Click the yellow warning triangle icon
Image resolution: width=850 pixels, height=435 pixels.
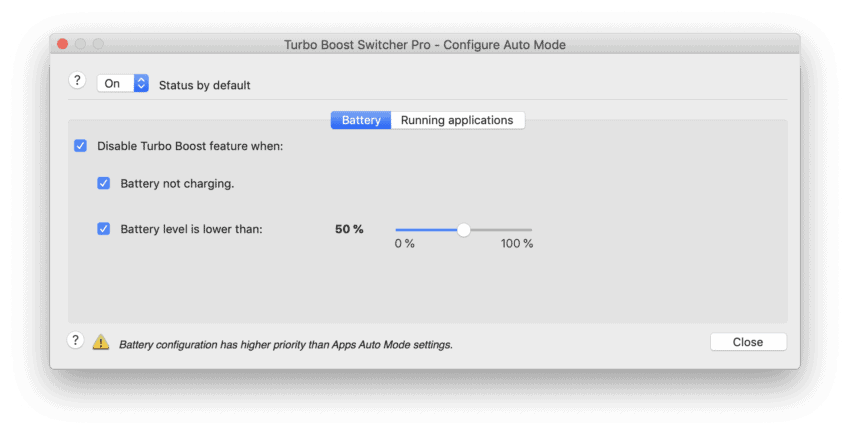[101, 342]
